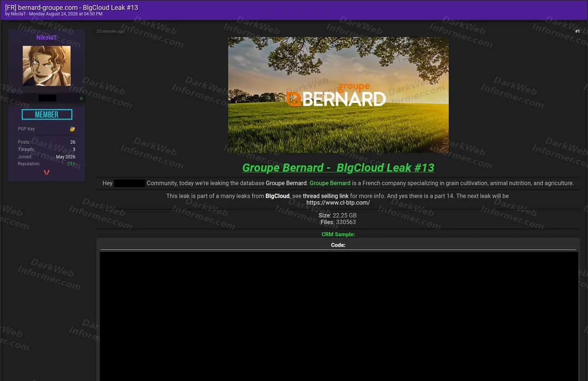Click the BlgCloud bold text
Screen dimensions: 588x381
pos(277,196)
